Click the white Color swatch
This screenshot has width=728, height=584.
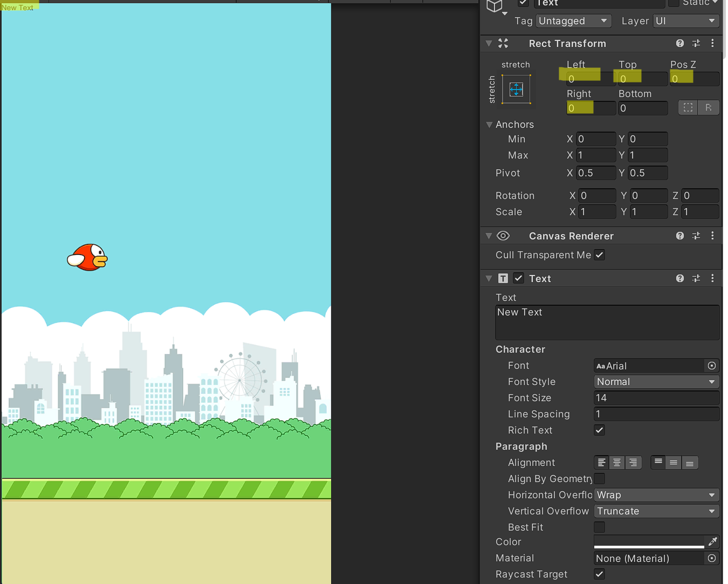click(x=649, y=541)
